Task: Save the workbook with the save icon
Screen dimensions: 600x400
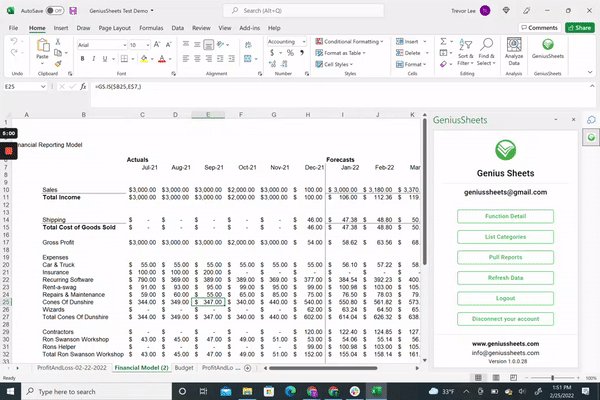Action: pyautogui.click(x=73, y=11)
